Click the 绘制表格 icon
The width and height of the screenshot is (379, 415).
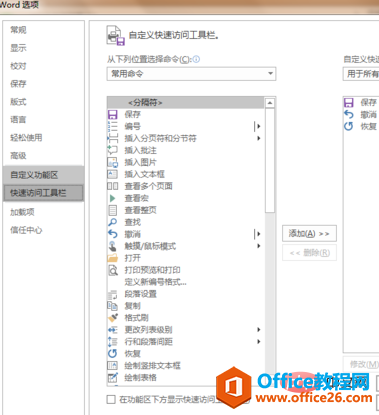[x=113, y=377]
